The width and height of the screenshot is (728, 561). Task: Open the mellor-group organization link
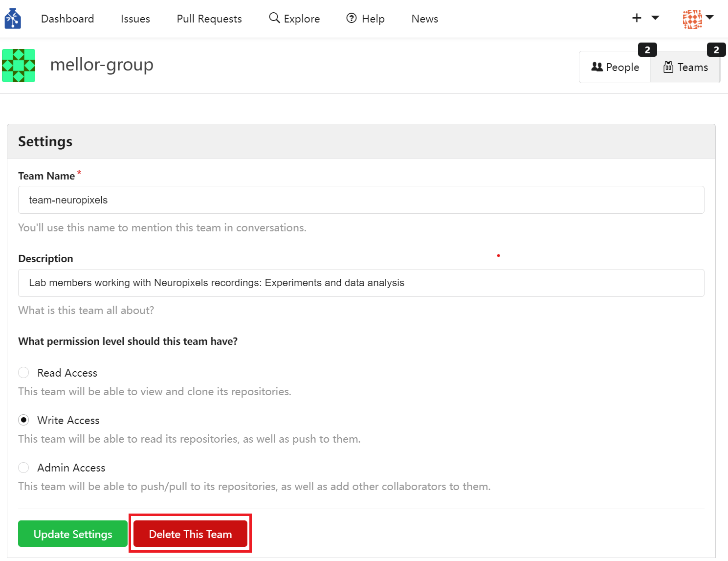click(102, 65)
